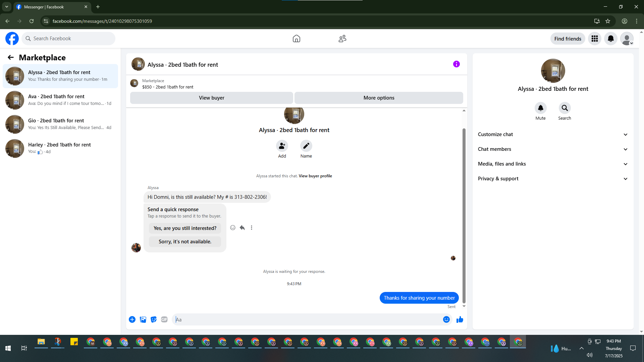This screenshot has width=644, height=362.
Task: Bookmark this page with the star icon
Action: pyautogui.click(x=608, y=21)
